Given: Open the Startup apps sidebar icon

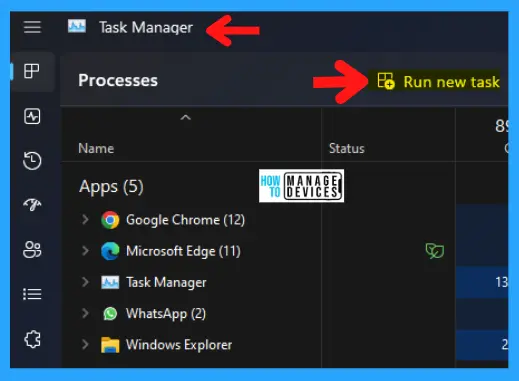Looking at the screenshot, I should (32, 204).
